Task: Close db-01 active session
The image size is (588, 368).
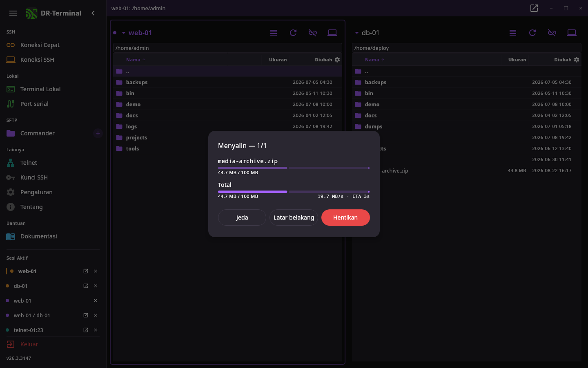Action: click(x=96, y=286)
